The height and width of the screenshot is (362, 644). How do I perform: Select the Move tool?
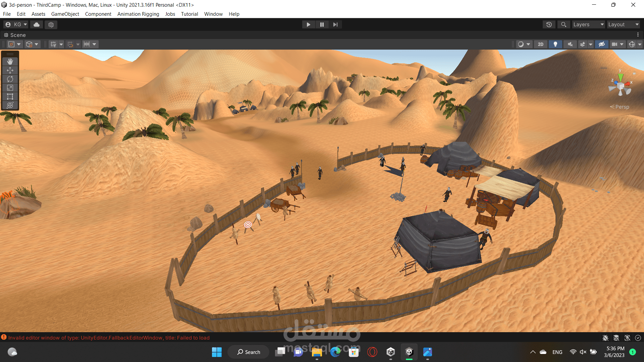(10, 70)
